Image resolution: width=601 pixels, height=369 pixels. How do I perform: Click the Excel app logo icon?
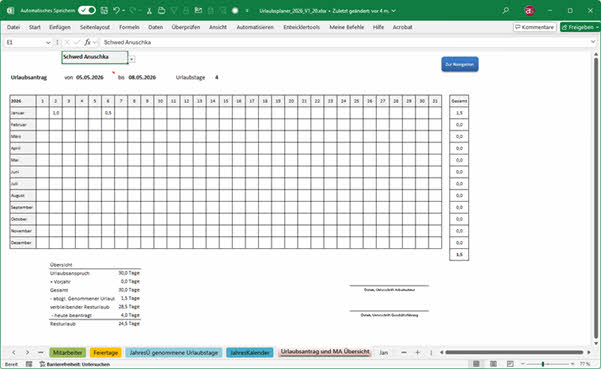click(10, 11)
